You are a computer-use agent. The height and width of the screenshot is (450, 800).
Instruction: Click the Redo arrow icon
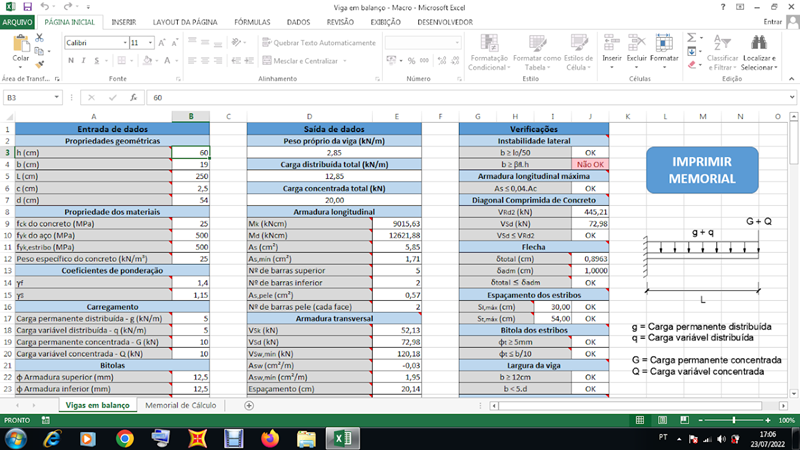tap(67, 7)
